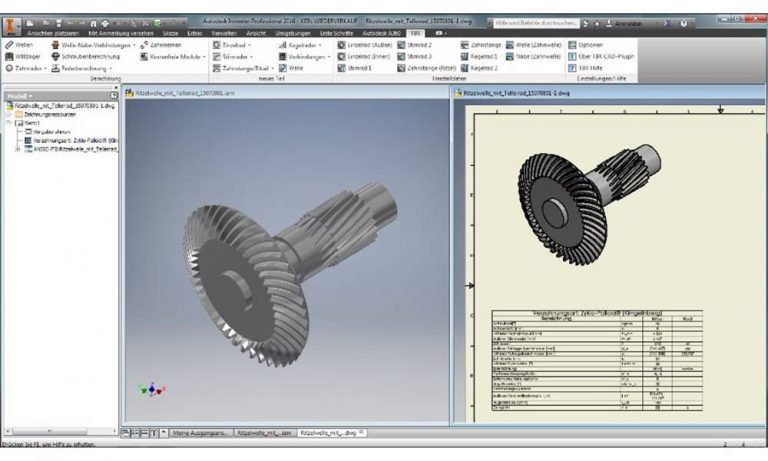Insert Stirnrad 3 manufacturing data
This screenshot has height=461, width=768.
pyautogui.click(x=414, y=56)
